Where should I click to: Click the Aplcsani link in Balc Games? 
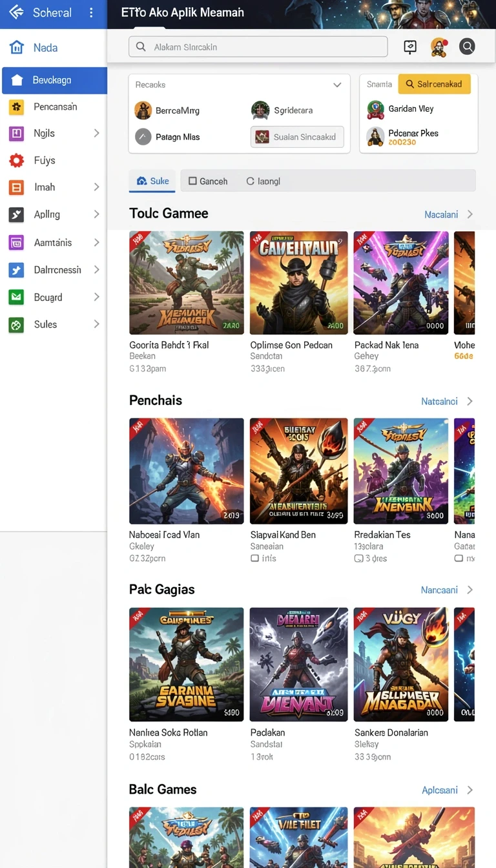440,790
